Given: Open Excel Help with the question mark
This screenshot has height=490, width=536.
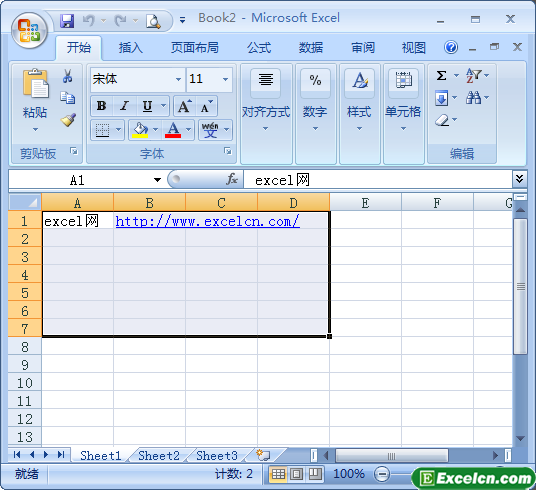Looking at the screenshot, I should click(451, 47).
